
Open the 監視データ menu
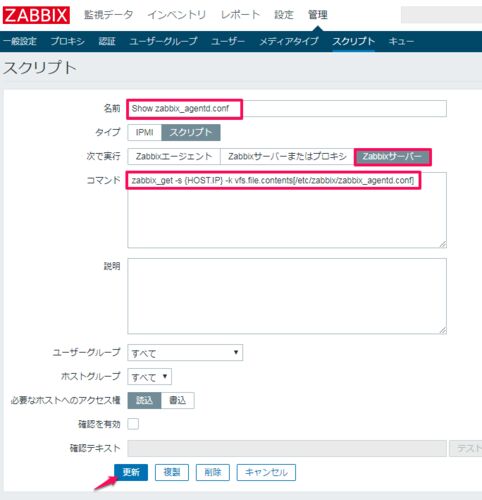point(108,15)
